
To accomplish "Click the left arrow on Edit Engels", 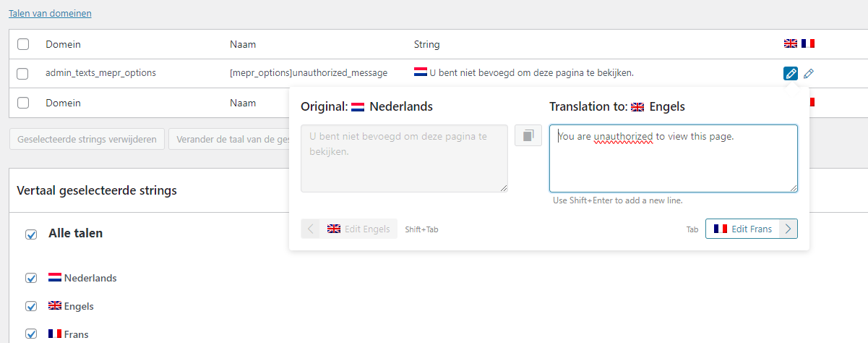I will 311,229.
